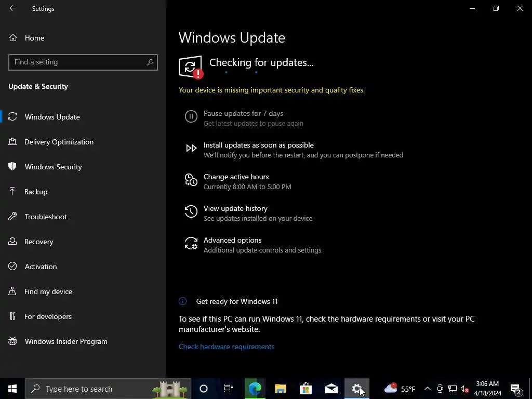The height and width of the screenshot is (399, 532).
Task: Select Install updates as soon as possible
Action: [x=259, y=145]
